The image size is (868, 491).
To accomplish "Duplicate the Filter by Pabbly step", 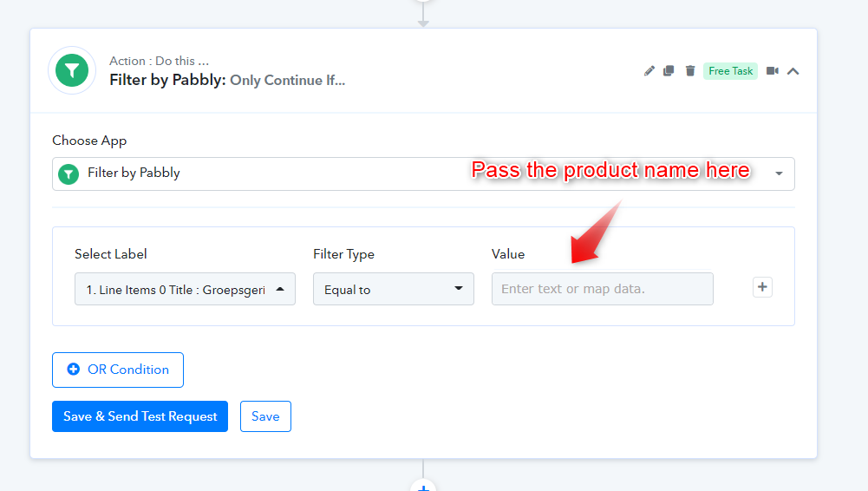I will point(669,71).
